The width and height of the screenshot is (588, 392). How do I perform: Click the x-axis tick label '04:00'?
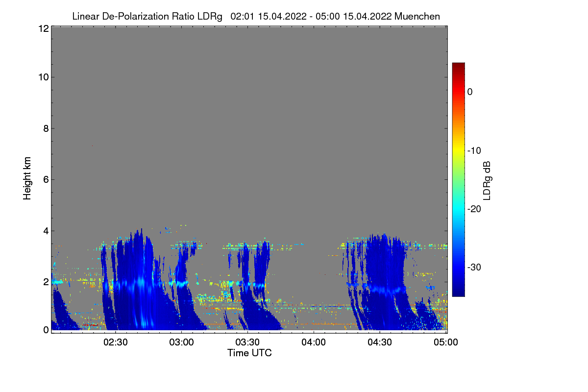[x=314, y=342]
